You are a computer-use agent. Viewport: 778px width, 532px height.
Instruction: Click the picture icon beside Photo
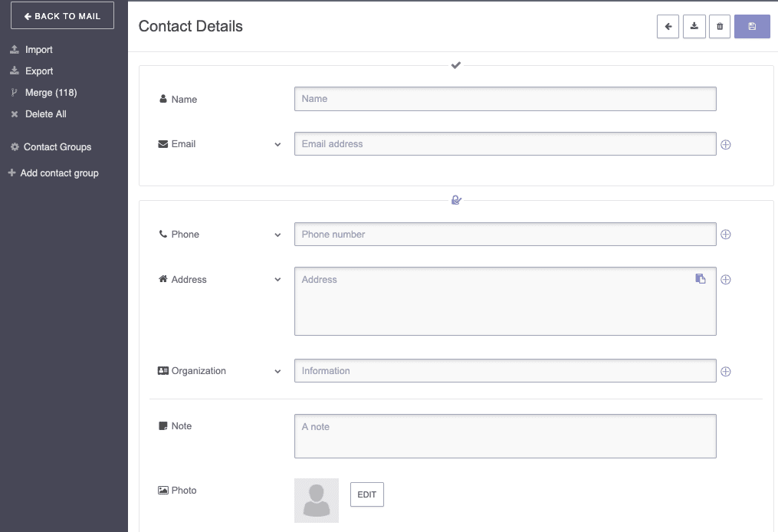[162, 491]
